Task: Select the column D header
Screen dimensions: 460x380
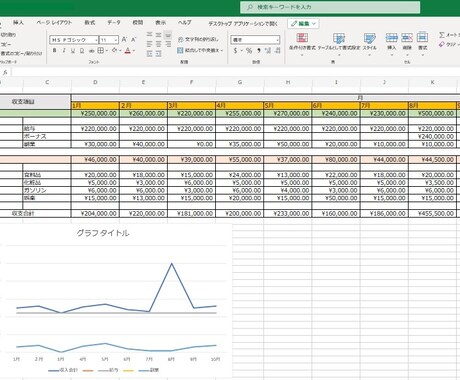Action: coord(95,82)
